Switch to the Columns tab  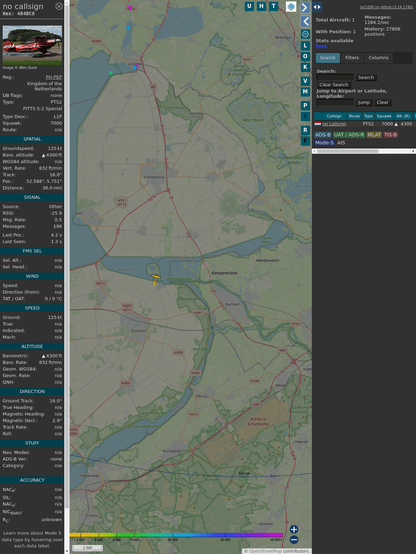coord(378,58)
